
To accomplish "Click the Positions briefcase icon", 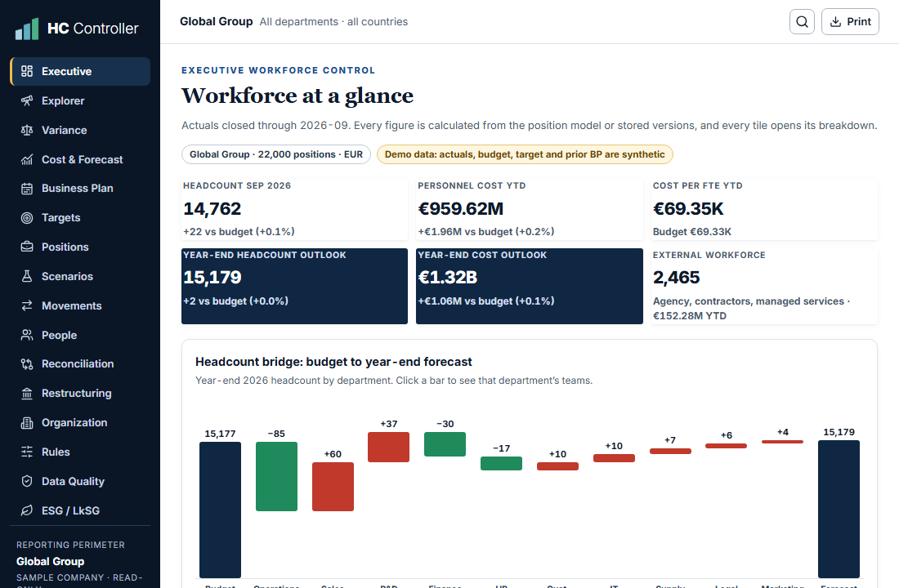I will [27, 247].
